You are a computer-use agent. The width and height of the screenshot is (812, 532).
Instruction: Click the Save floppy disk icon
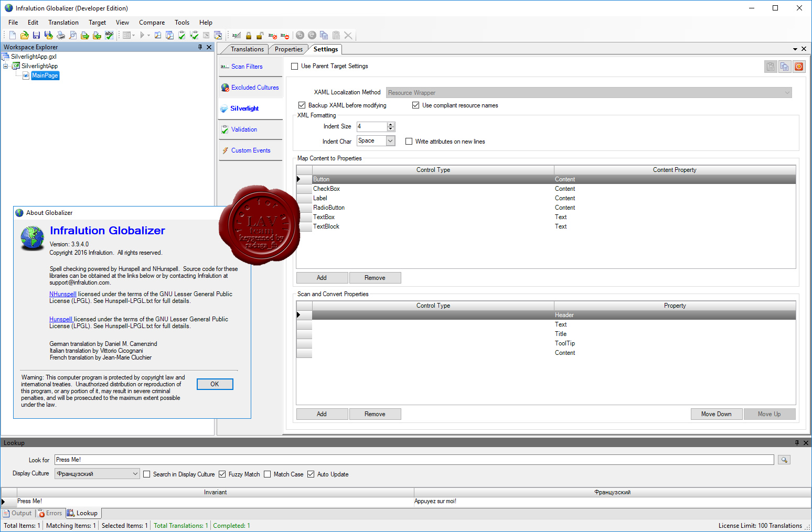coord(37,35)
